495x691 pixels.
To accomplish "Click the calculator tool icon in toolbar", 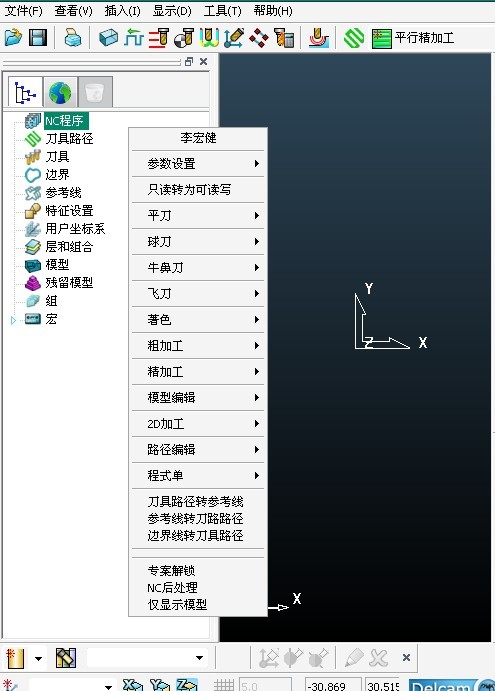I will click(x=284, y=37).
